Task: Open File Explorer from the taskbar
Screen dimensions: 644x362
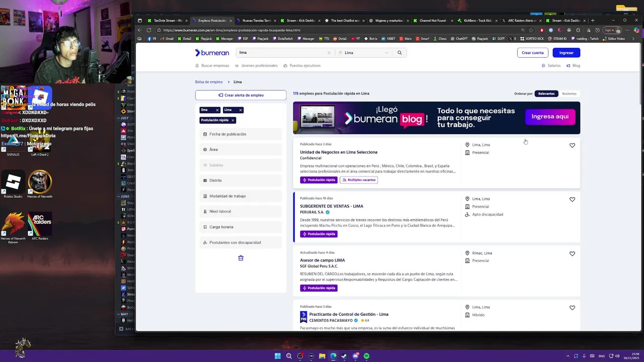Action: 322,356
